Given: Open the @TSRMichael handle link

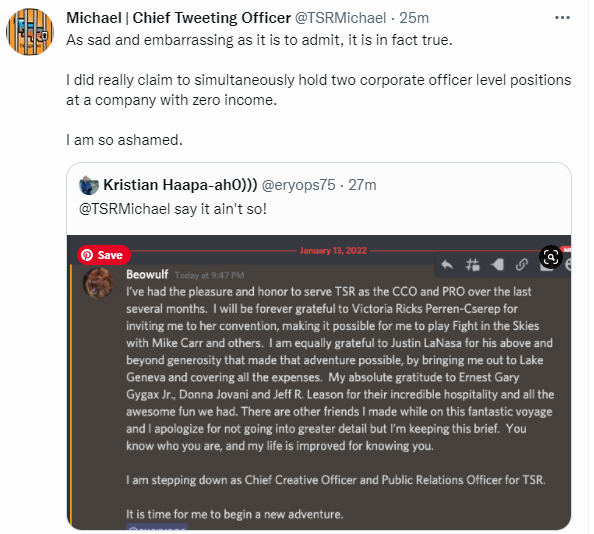Looking at the screenshot, I should coord(340,18).
